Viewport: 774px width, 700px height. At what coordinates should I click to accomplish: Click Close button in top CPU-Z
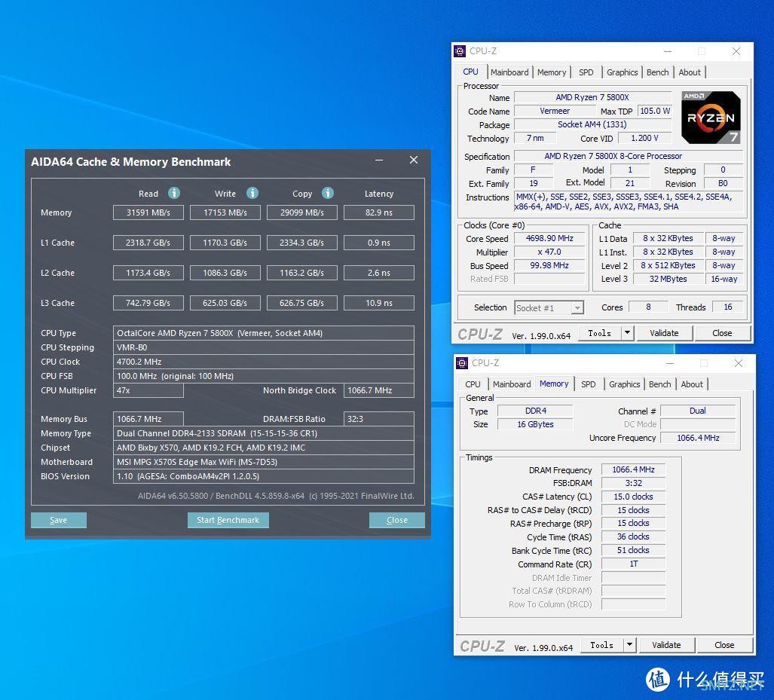722,333
